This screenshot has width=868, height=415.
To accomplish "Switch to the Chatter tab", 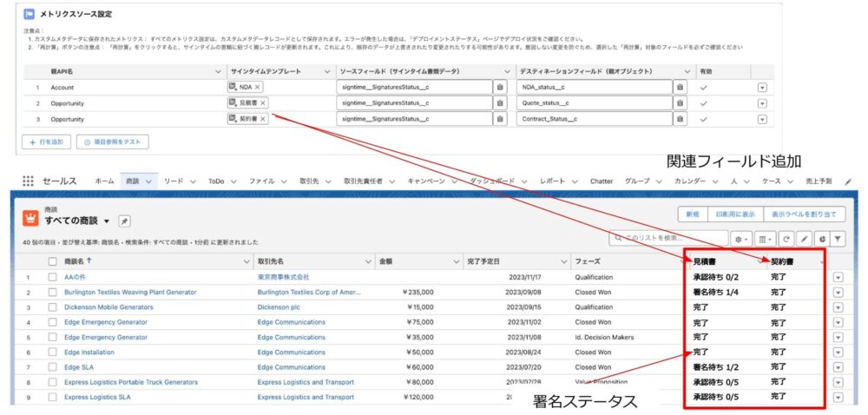I will pos(601,181).
